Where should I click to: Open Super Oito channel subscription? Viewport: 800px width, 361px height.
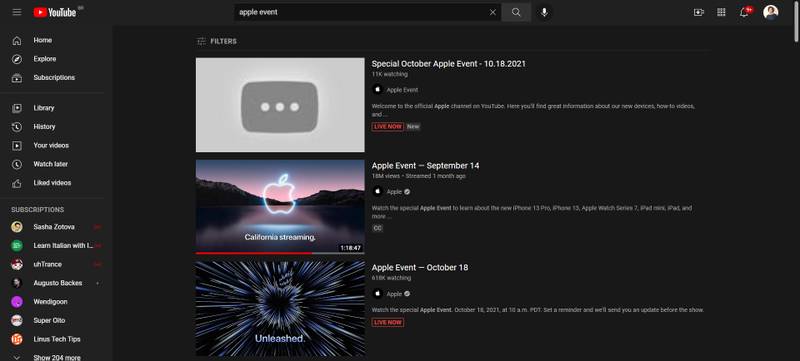[x=56, y=321]
